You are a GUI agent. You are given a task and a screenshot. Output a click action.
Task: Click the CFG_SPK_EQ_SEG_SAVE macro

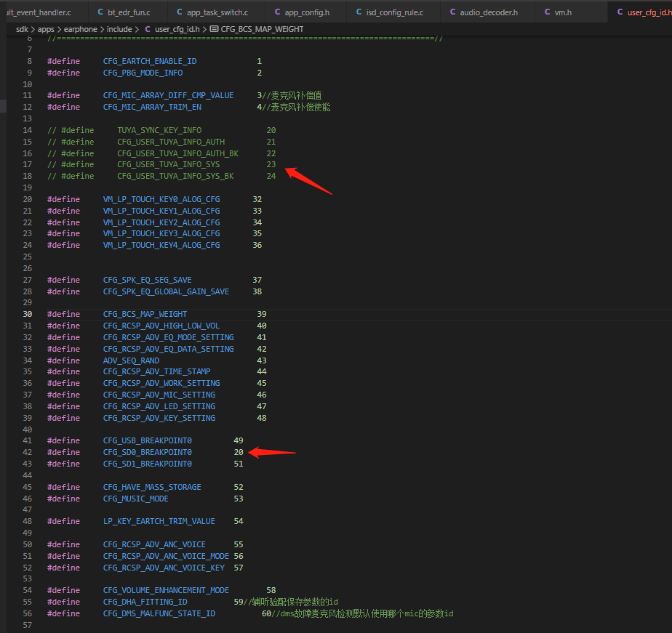[x=148, y=280]
